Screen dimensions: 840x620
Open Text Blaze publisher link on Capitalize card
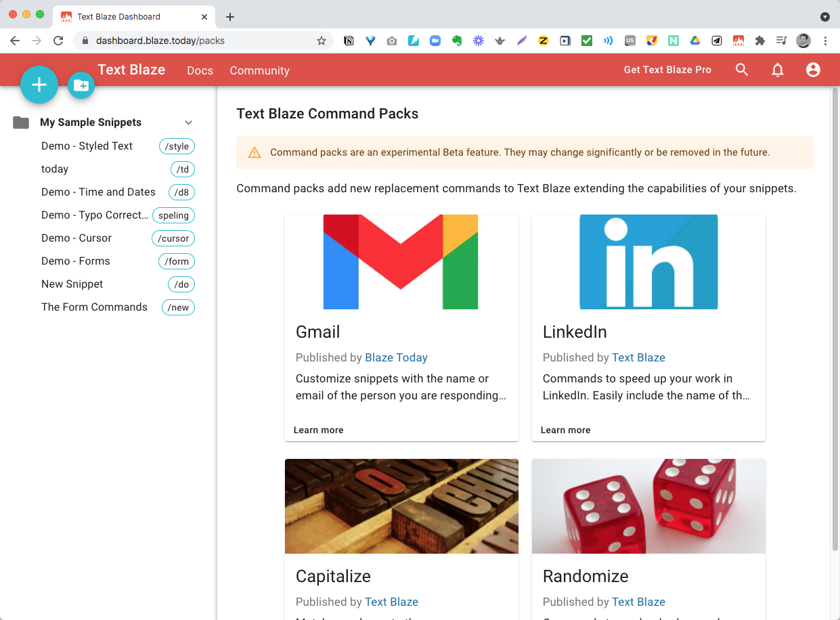pos(391,602)
